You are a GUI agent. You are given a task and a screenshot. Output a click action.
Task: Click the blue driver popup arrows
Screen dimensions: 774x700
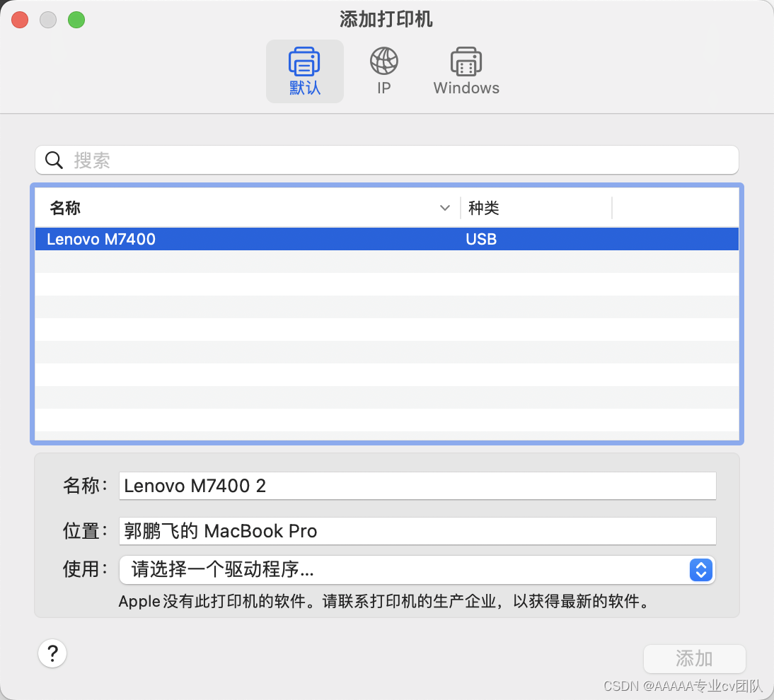701,570
